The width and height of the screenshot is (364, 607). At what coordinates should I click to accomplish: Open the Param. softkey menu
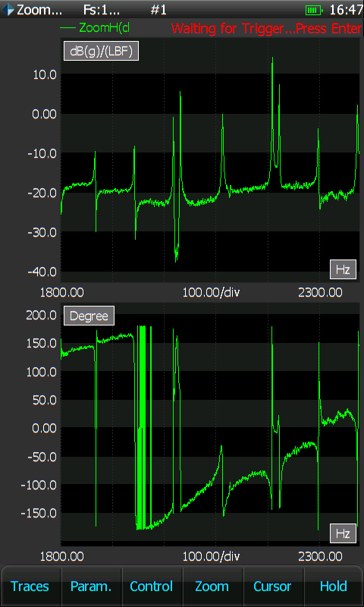tap(91, 586)
